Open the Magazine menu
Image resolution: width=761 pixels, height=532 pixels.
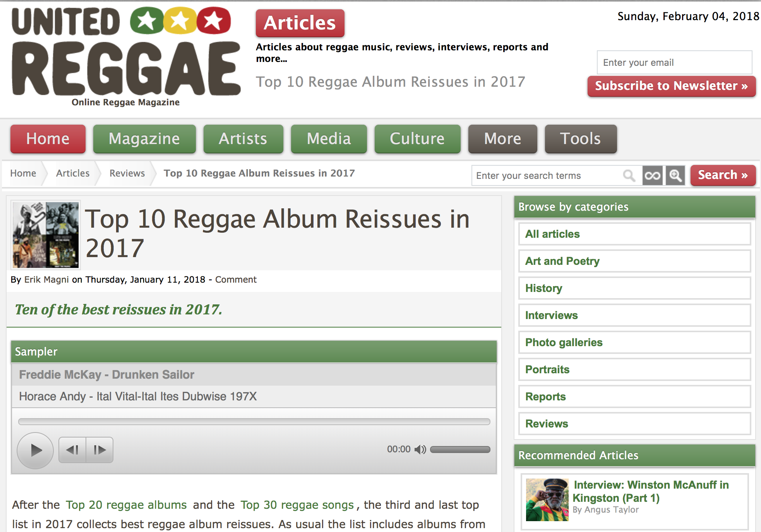click(144, 139)
